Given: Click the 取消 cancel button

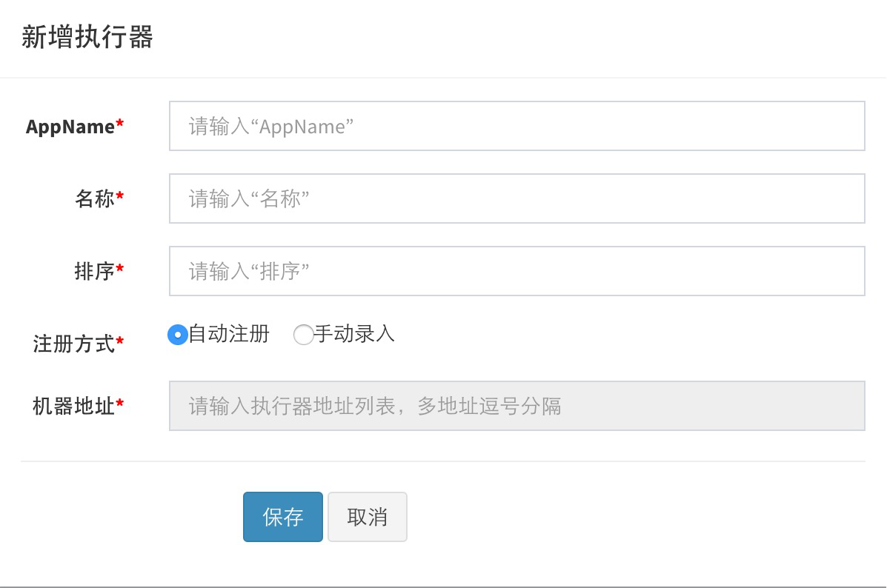Looking at the screenshot, I should click(367, 516).
